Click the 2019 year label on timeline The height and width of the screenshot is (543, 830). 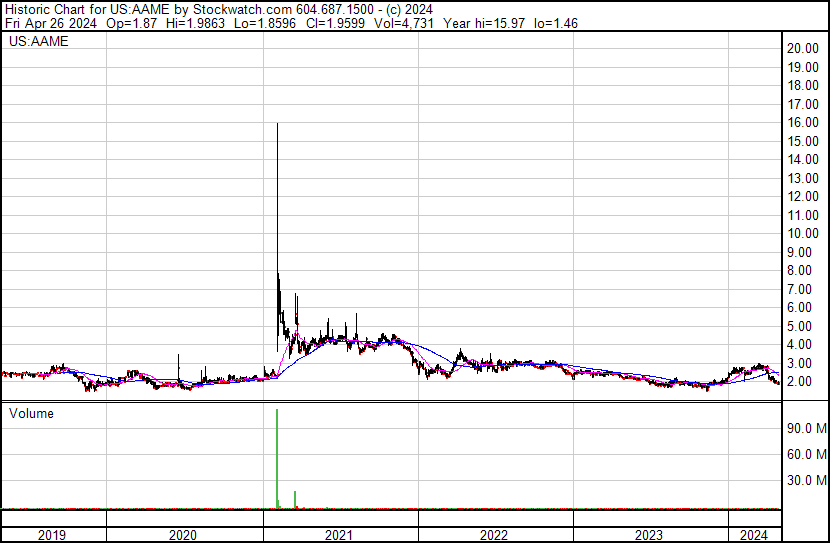52,534
